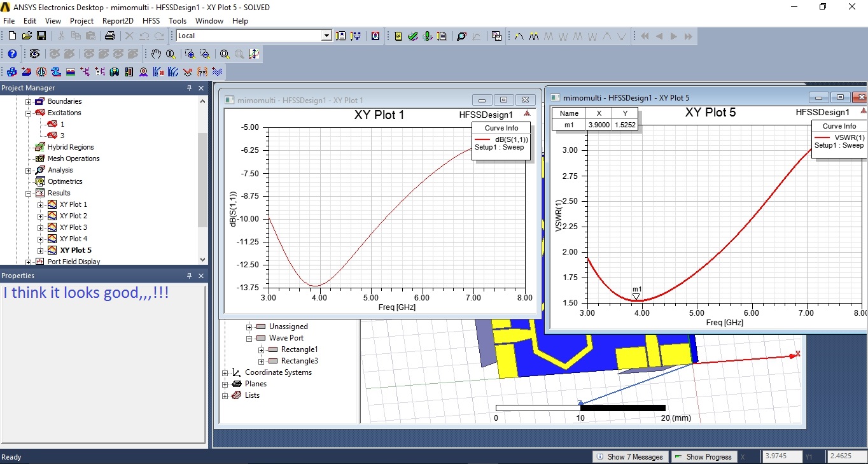
Task: Open the Report2D menu
Action: (x=118, y=21)
